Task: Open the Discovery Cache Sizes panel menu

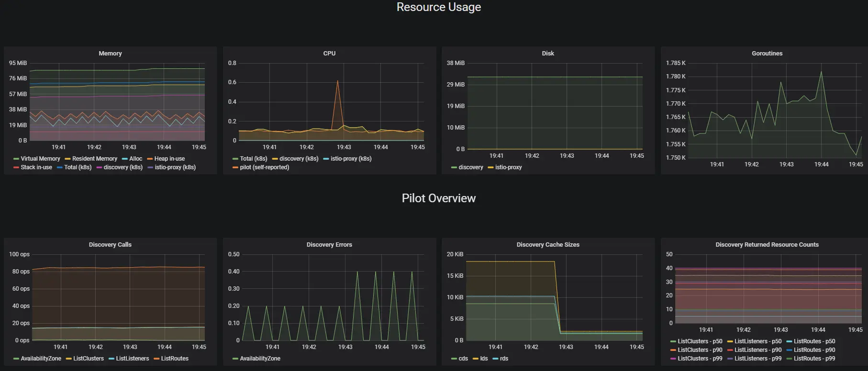Action: pyautogui.click(x=548, y=245)
